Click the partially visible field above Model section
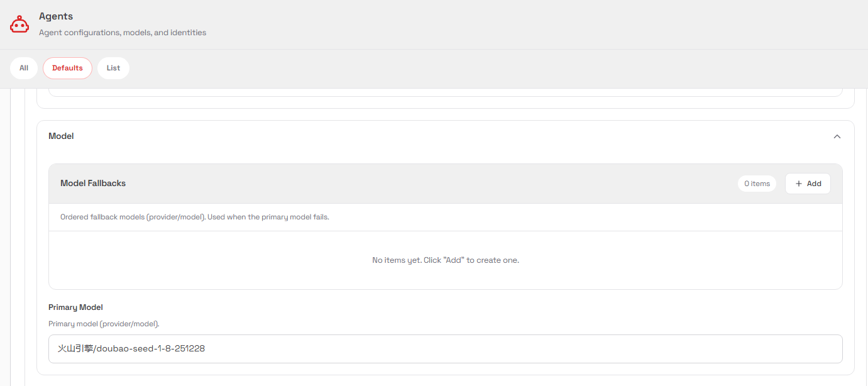Viewport: 868px width, 386px height. click(445, 93)
